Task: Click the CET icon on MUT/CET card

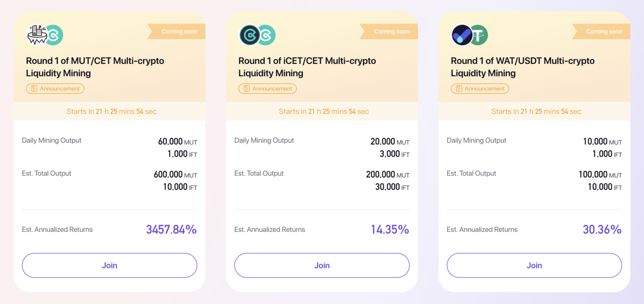Action: (x=53, y=35)
